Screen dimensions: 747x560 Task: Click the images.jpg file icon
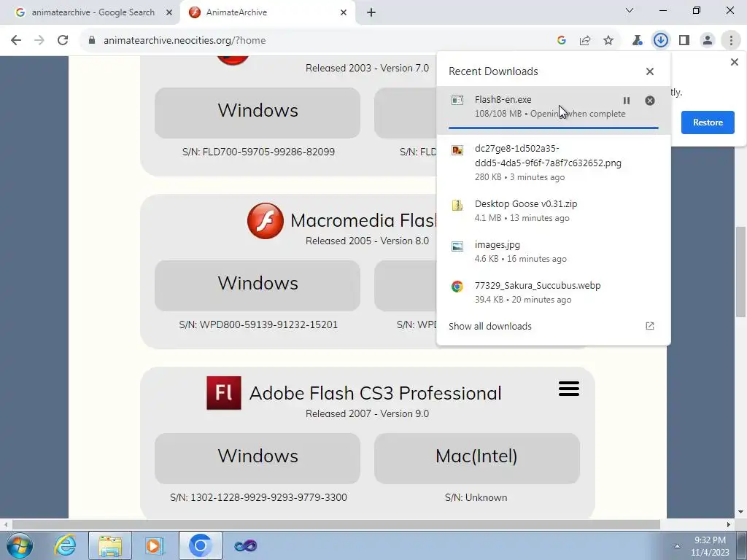click(x=457, y=246)
